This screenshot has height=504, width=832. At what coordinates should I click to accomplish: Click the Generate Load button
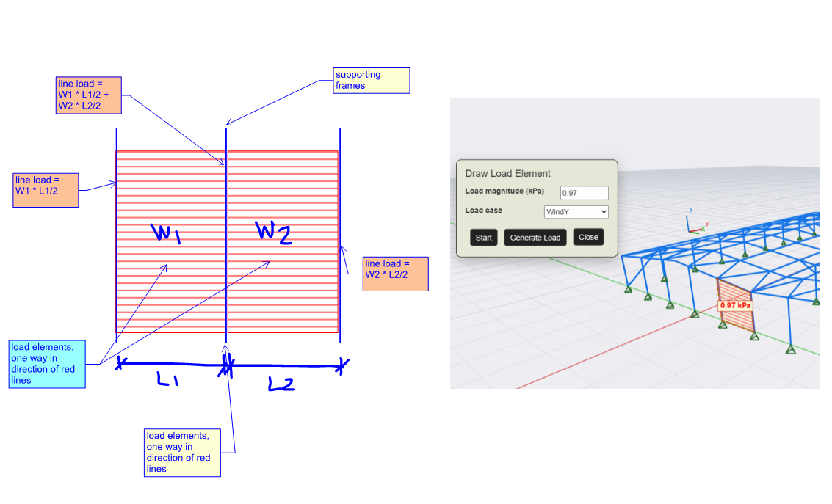coord(535,238)
